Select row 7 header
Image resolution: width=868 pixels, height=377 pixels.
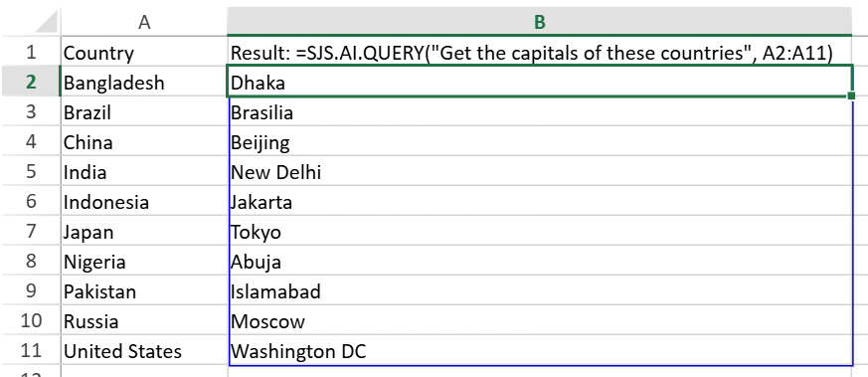click(x=31, y=231)
